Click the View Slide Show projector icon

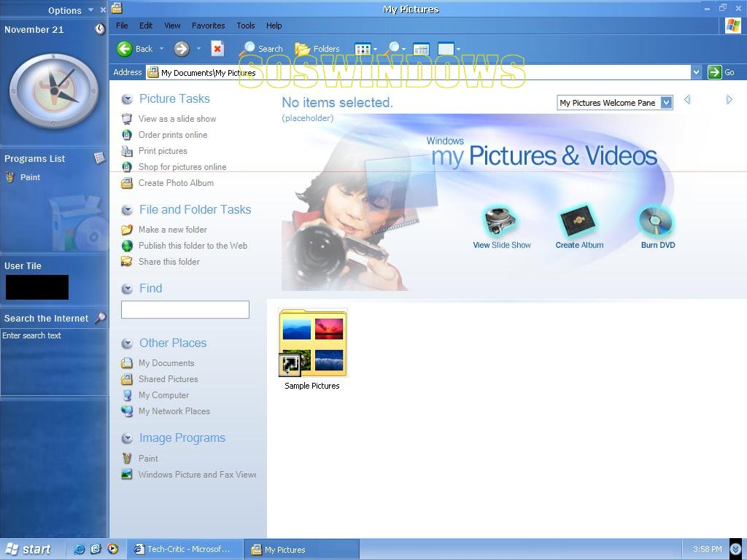[500, 221]
